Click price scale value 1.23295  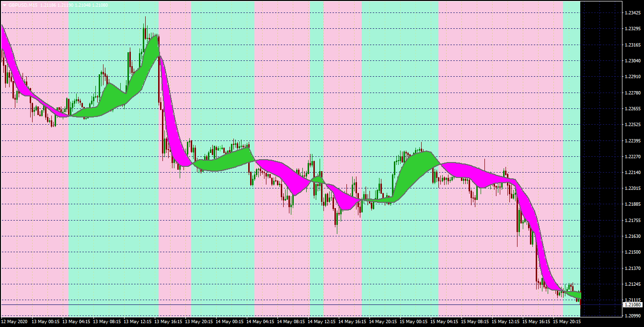click(x=633, y=29)
